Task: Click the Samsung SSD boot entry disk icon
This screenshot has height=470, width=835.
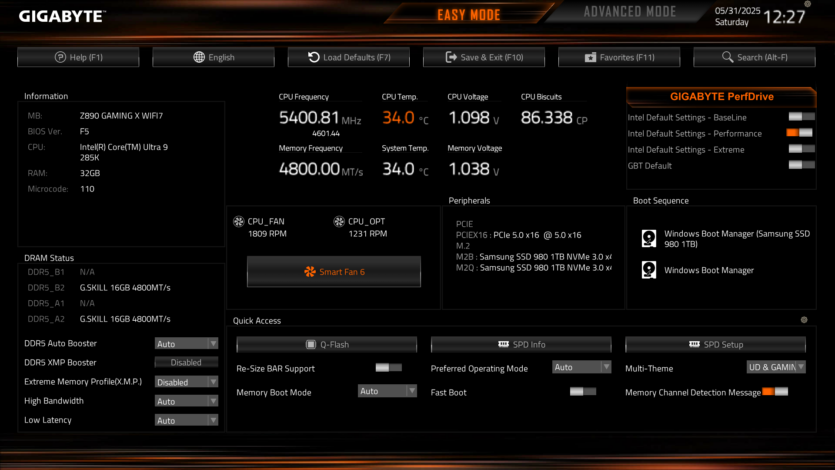Action: (649, 238)
